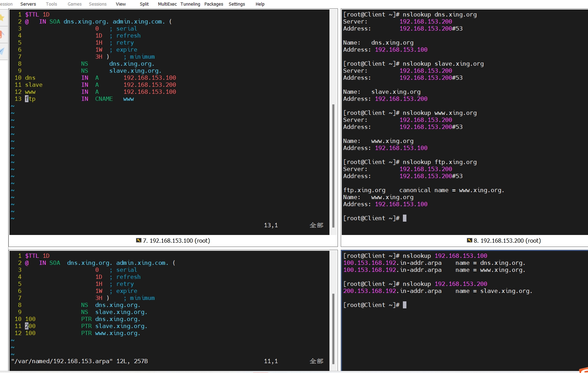Open the Games menu
This screenshot has width=588, height=373.
pos(74,4)
